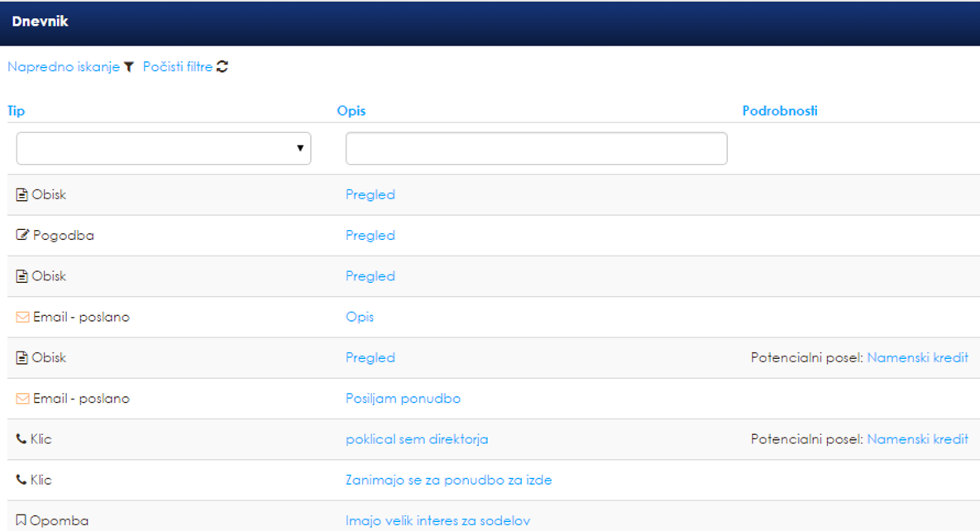
Task: Open the Zanimajo se za ponudbo entry
Action: 448,480
